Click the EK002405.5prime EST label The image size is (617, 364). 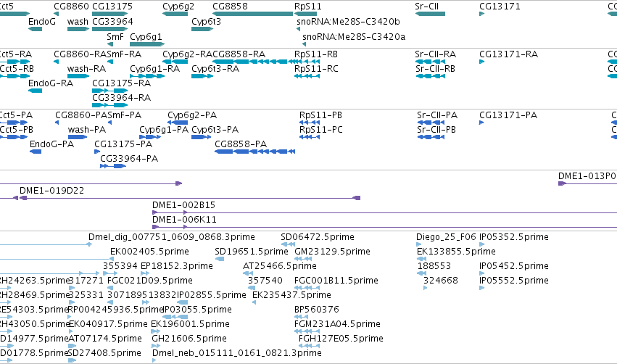[149, 252]
